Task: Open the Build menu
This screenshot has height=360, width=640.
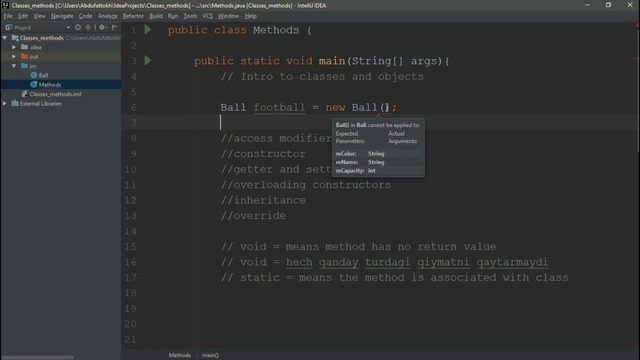Action: (x=156, y=16)
